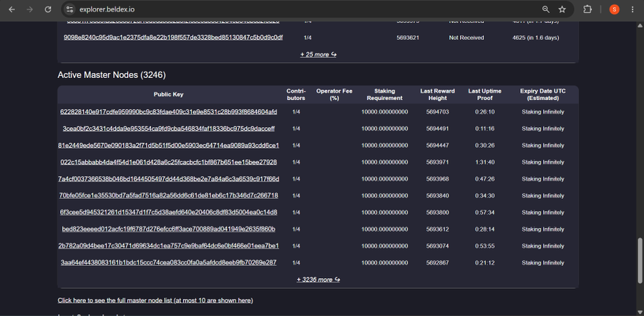The height and width of the screenshot is (316, 644).
Task: Select last reward height 5694703
Action: pyautogui.click(x=437, y=112)
